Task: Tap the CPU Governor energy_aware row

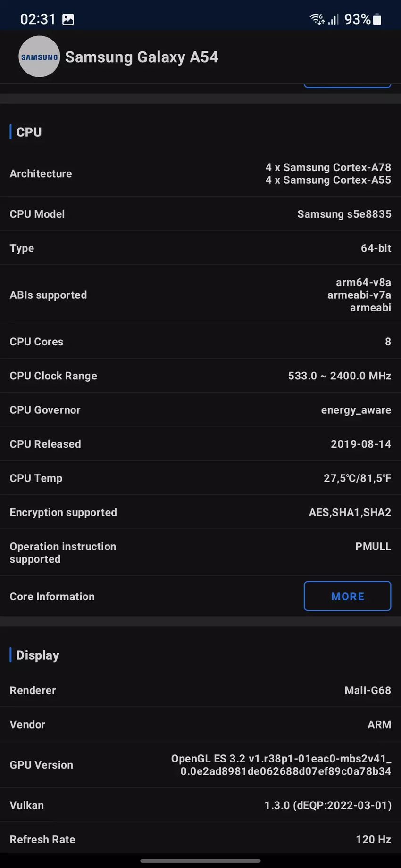Action: (200, 410)
